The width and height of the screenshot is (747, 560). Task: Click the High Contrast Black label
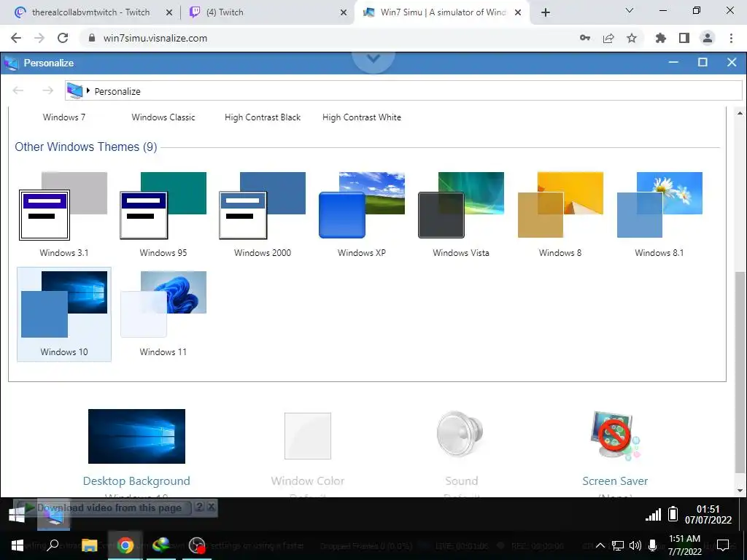263,117
